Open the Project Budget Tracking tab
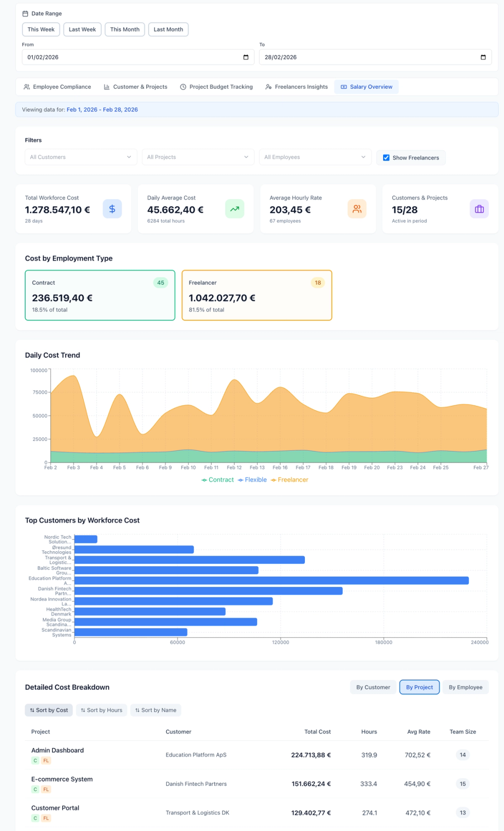Viewport: 504px width, 831px height. click(x=217, y=87)
